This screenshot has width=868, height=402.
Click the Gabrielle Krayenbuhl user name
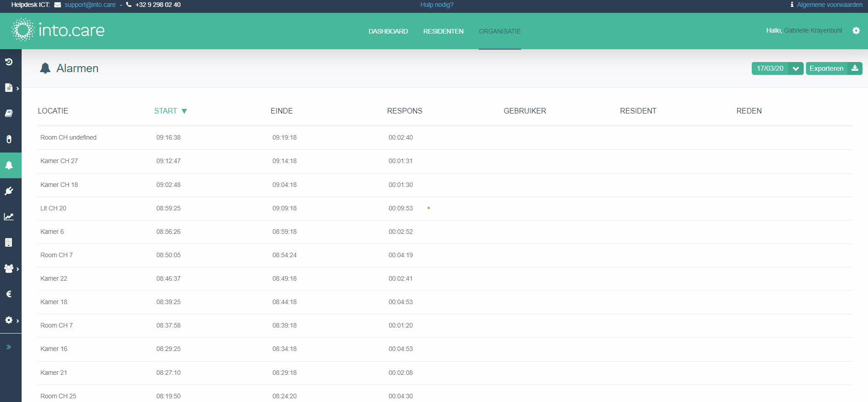(x=813, y=30)
